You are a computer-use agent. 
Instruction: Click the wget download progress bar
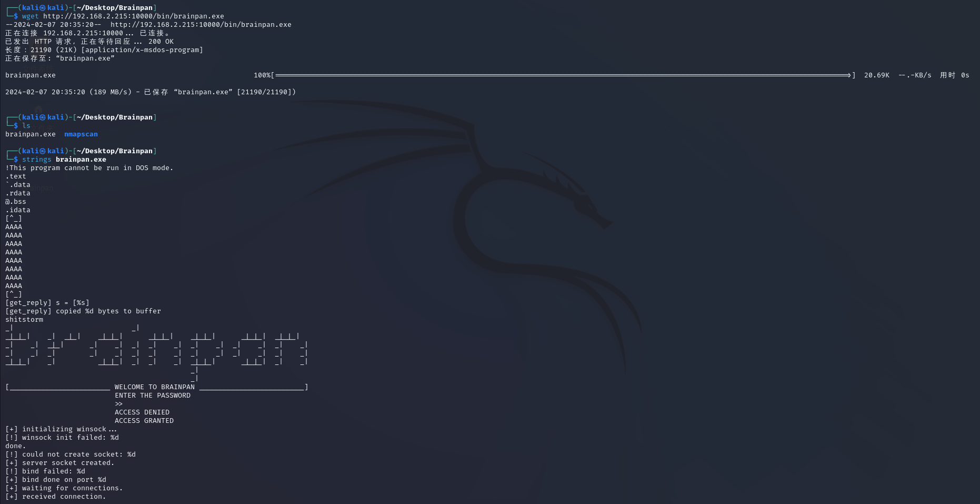tap(563, 75)
